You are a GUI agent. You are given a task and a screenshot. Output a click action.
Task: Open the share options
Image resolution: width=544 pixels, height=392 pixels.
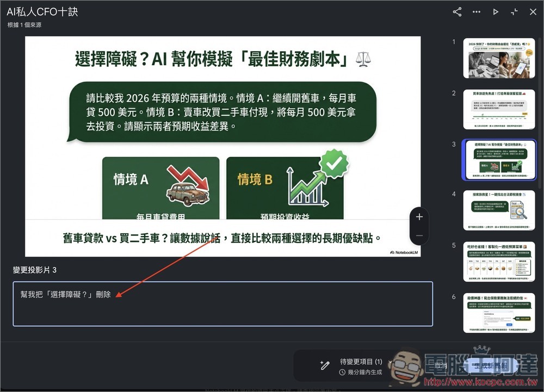(456, 11)
